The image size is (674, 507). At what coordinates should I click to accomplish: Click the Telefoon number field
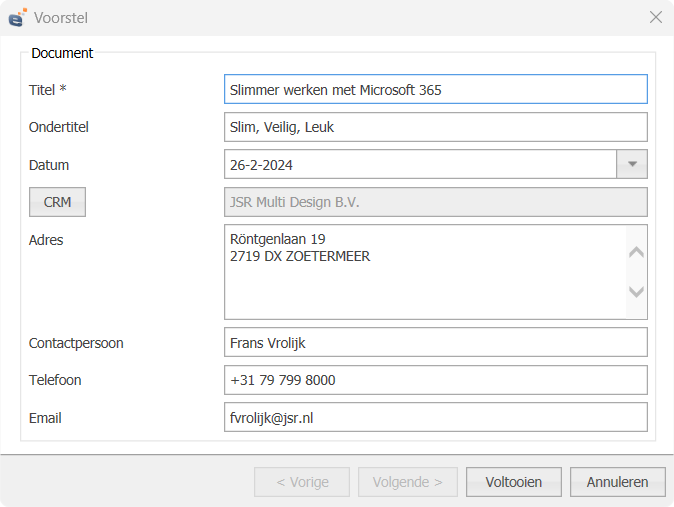pyautogui.click(x=435, y=380)
